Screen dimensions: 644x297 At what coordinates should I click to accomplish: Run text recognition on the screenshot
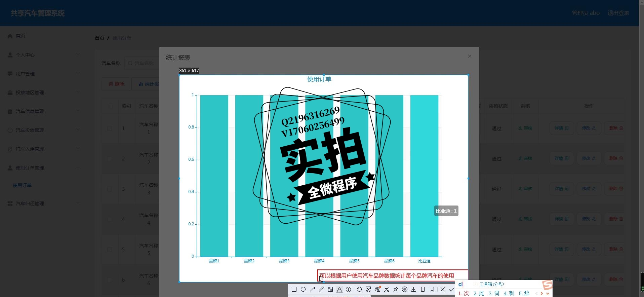[387, 289]
